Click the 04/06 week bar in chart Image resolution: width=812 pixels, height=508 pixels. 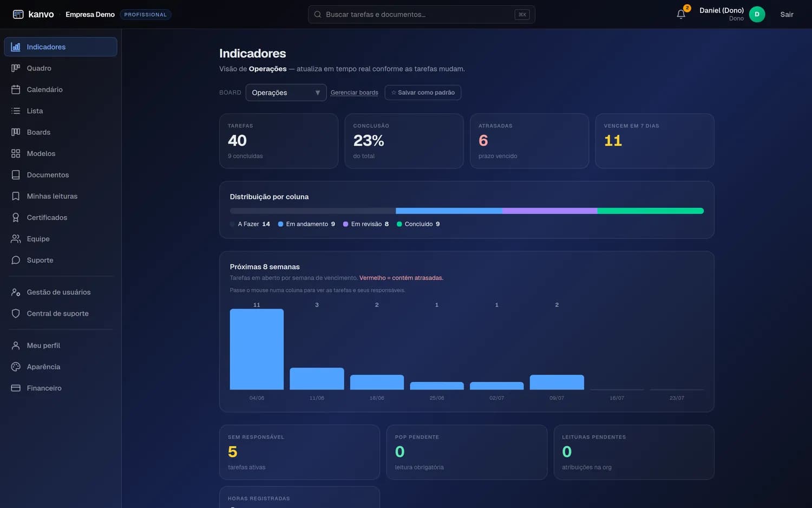(x=257, y=349)
